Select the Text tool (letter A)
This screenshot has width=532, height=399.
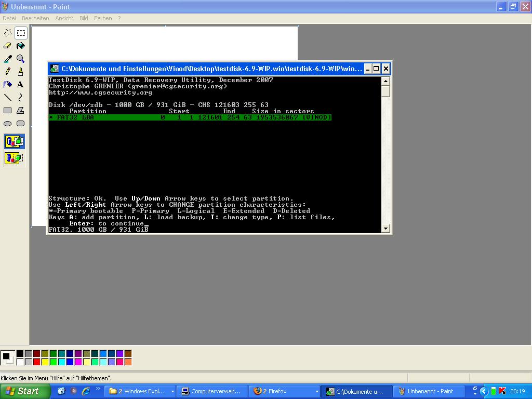[21, 85]
